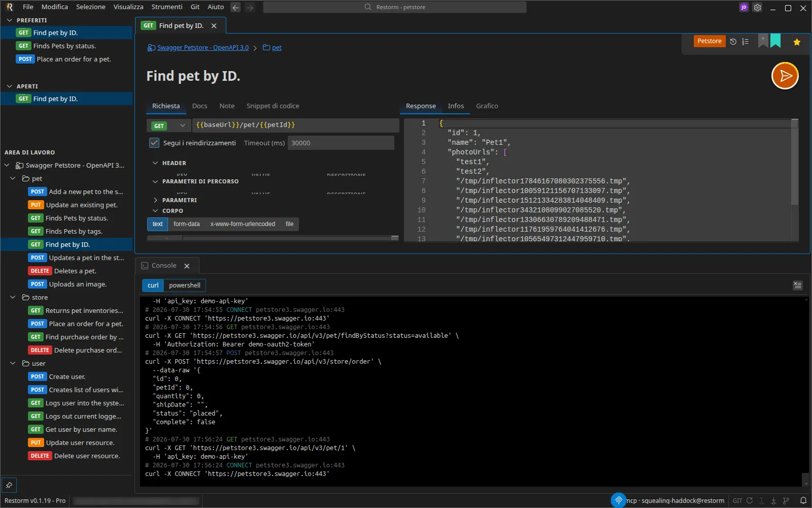Click the Restorm logo icon
Viewport: 812px width, 508px height.
click(x=9, y=7)
